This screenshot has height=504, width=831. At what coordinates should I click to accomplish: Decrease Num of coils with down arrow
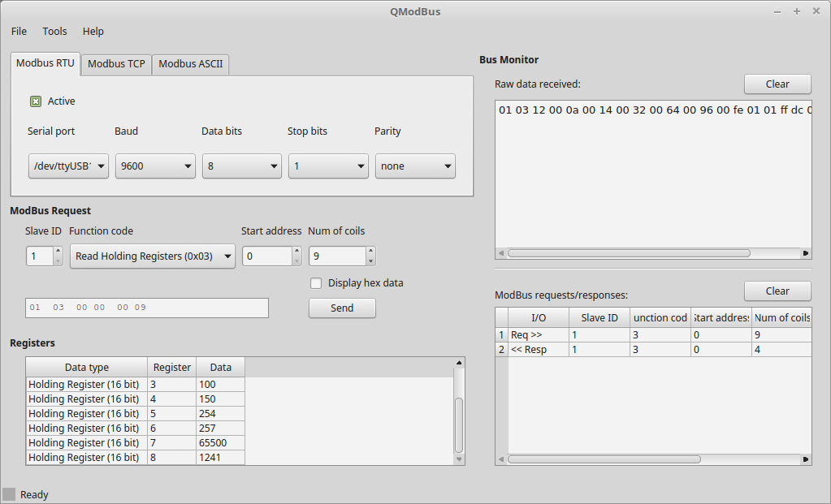(371, 261)
